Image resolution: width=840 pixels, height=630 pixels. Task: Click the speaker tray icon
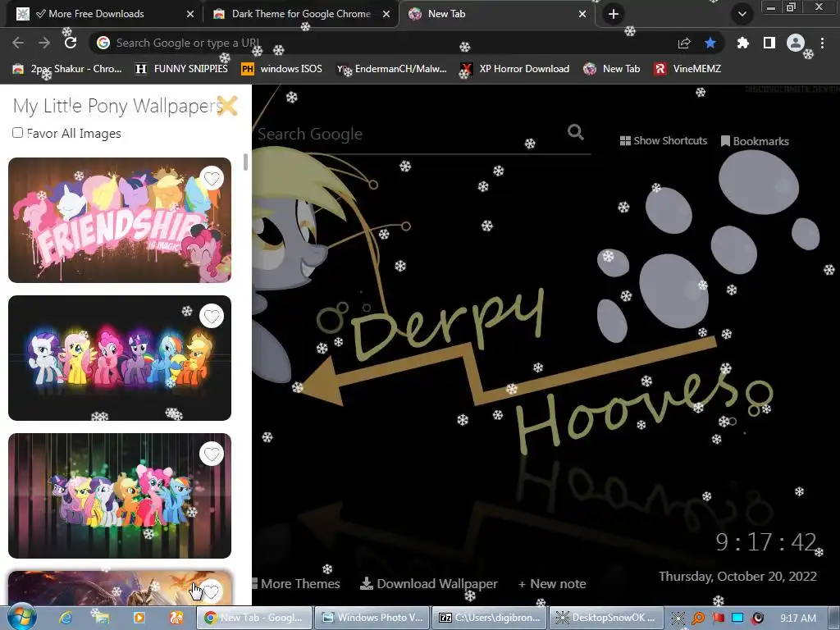(x=757, y=619)
